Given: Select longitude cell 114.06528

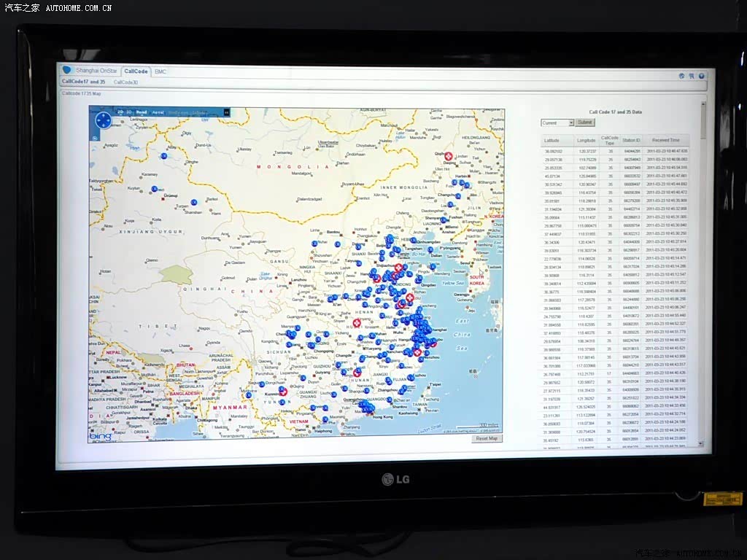Looking at the screenshot, I should click(x=587, y=259).
